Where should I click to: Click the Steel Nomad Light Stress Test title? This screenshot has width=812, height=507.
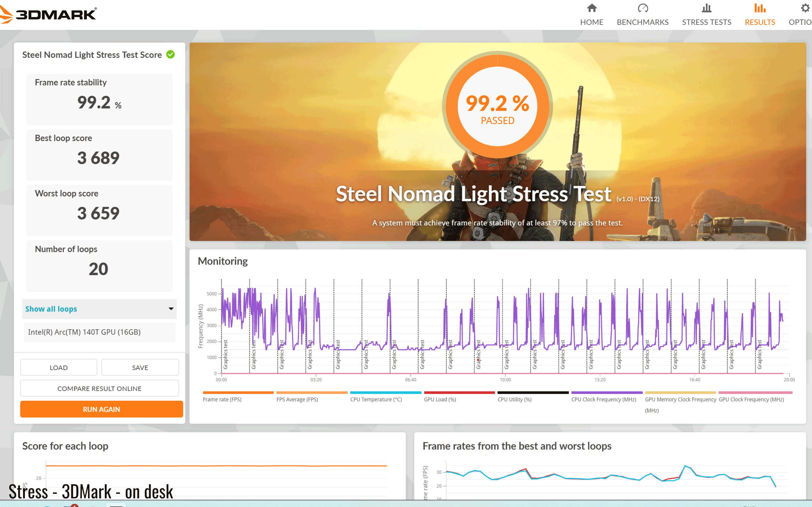point(474,194)
